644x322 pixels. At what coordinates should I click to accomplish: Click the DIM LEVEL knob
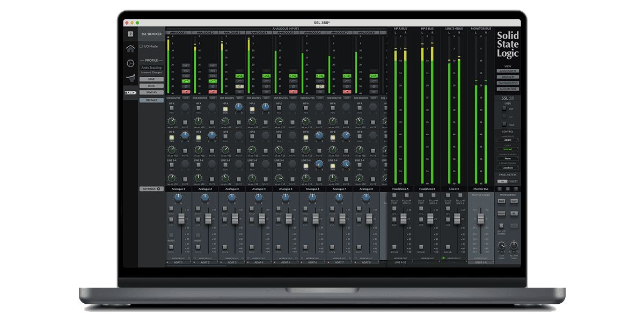501,246
